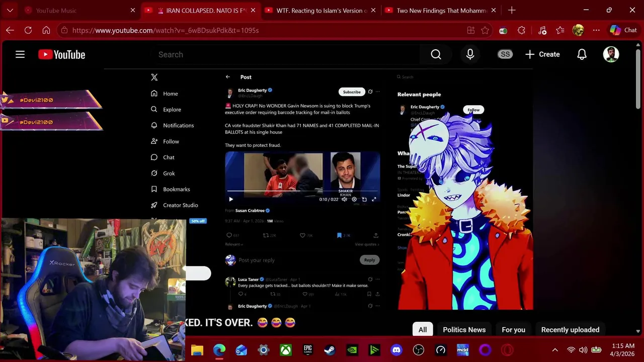The width and height of the screenshot is (644, 362).
Task: Go back with the browser back arrow
Action: pyautogui.click(x=10, y=30)
